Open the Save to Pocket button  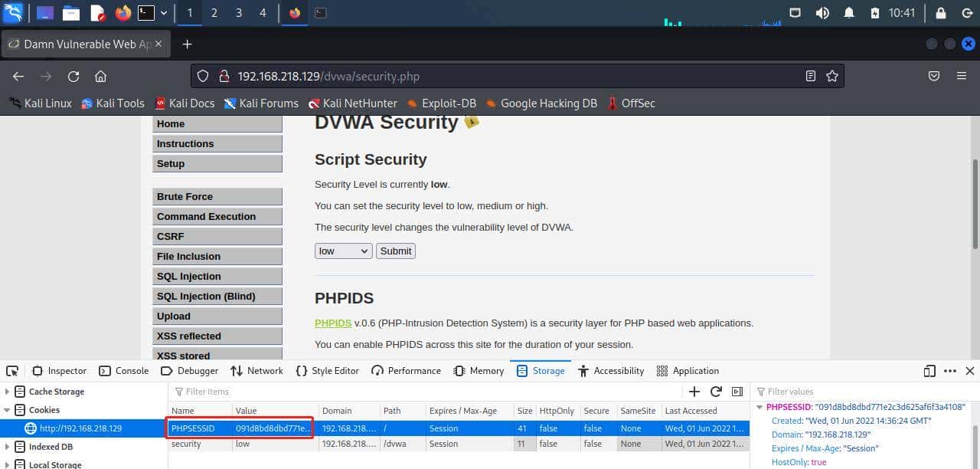pyautogui.click(x=934, y=76)
